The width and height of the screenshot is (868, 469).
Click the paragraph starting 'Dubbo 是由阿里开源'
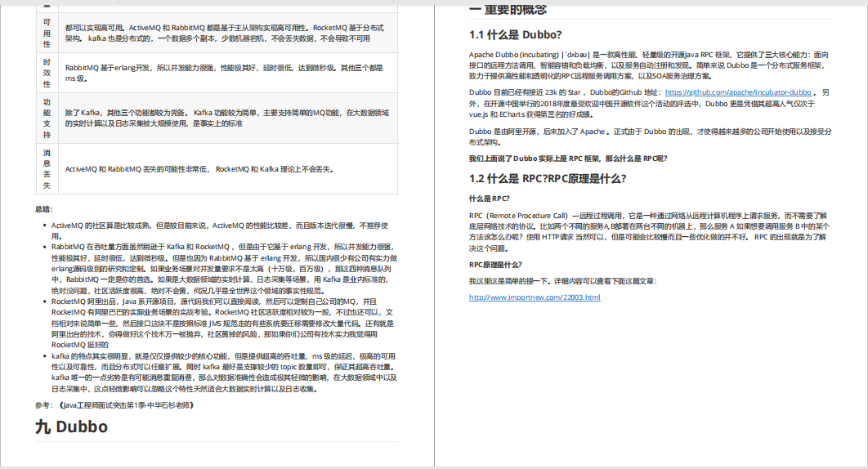point(650,136)
